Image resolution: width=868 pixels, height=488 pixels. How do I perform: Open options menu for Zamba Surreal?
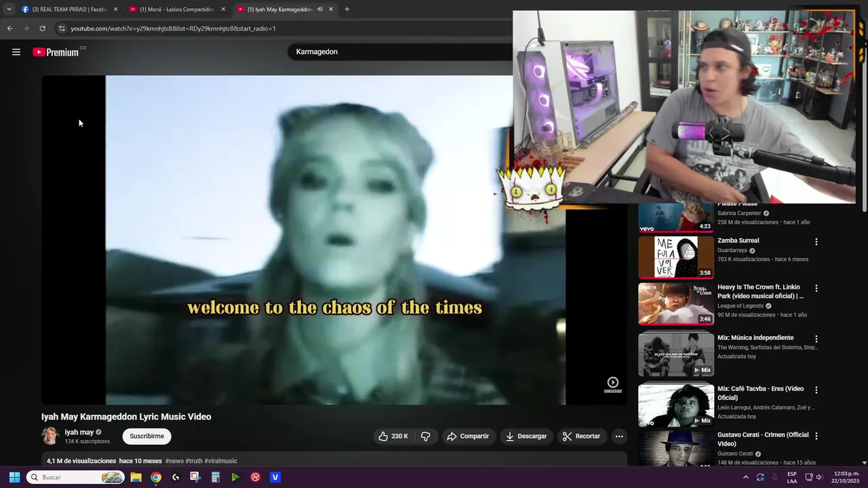816,242
